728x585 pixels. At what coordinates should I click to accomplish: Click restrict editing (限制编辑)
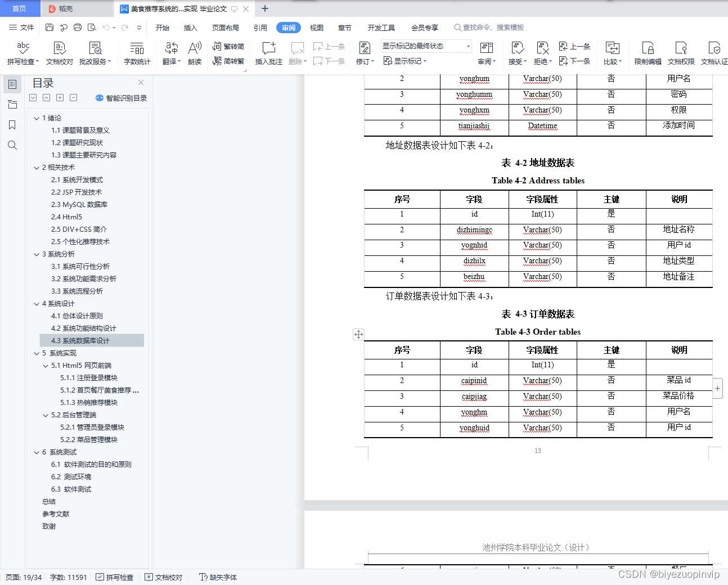648,53
